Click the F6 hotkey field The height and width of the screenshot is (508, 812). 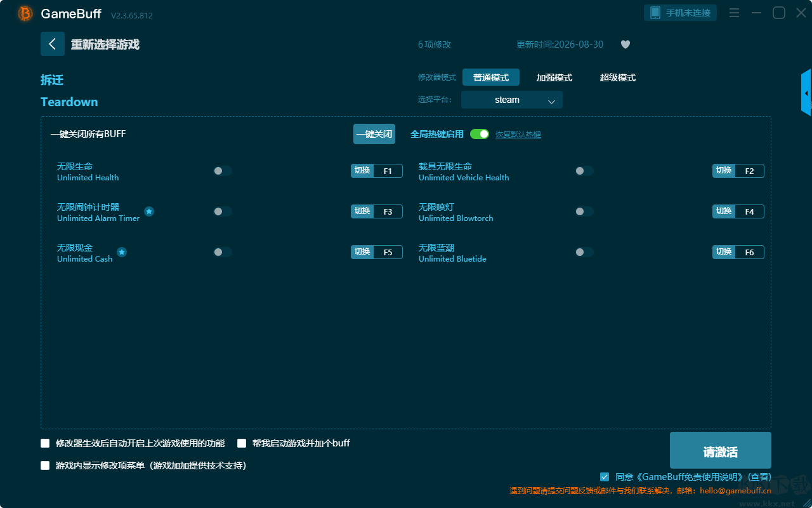click(x=750, y=252)
